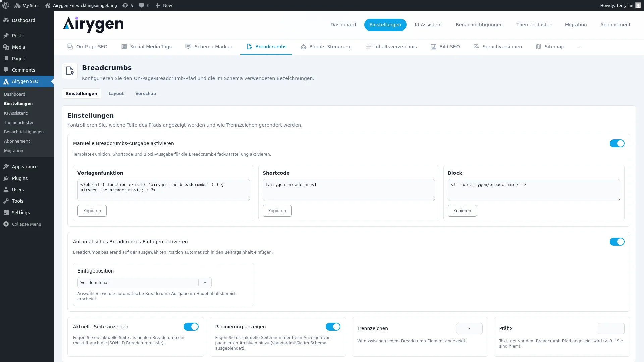Click the On-Page-SEO tab icon
Image resolution: width=644 pixels, height=362 pixels.
(x=70, y=47)
